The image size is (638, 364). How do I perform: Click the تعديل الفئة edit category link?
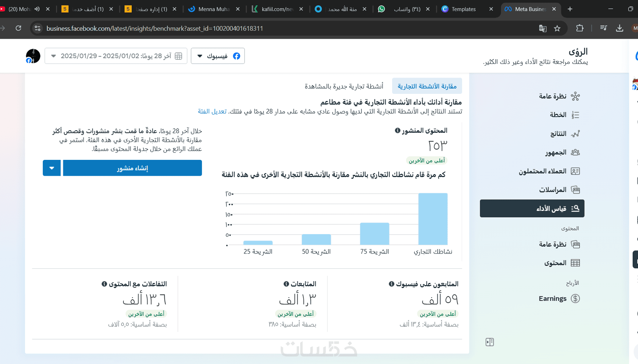pyautogui.click(x=212, y=111)
